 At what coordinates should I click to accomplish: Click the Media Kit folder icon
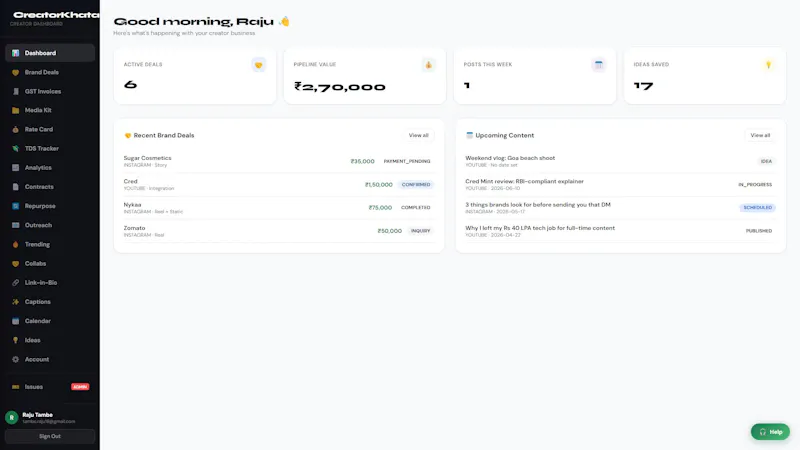(15, 110)
